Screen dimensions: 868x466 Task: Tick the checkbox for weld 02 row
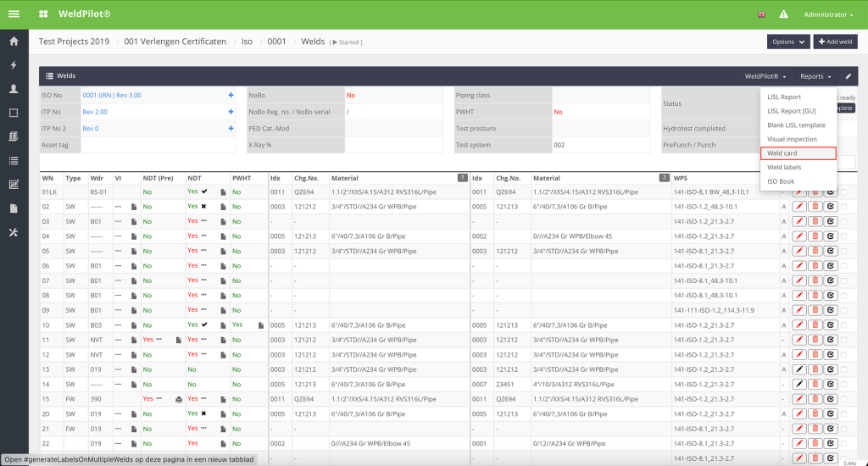point(844,207)
